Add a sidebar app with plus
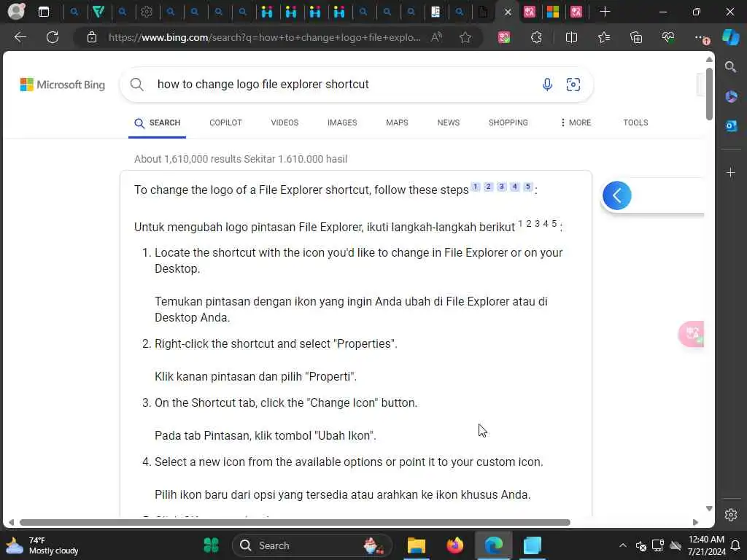Screen dimensions: 747x560 coord(731,172)
